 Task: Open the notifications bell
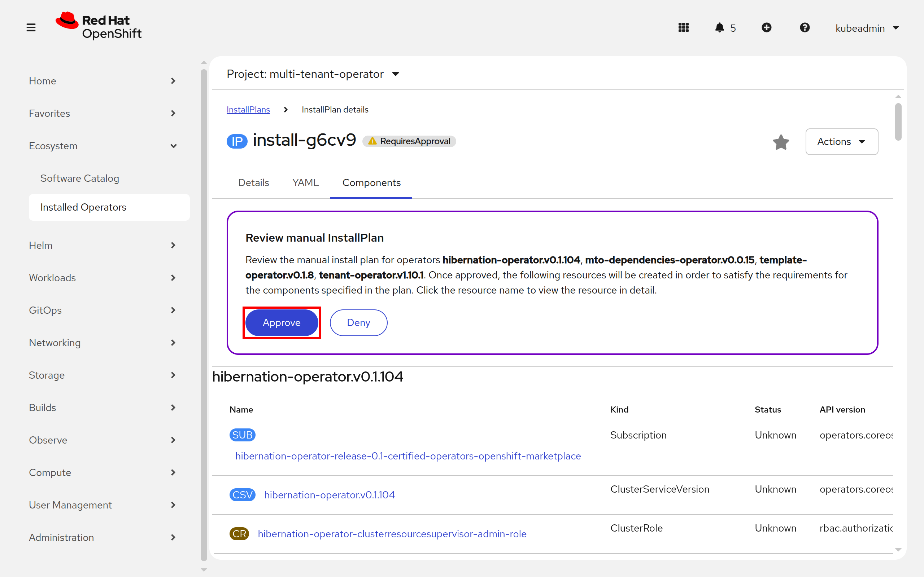pos(725,28)
